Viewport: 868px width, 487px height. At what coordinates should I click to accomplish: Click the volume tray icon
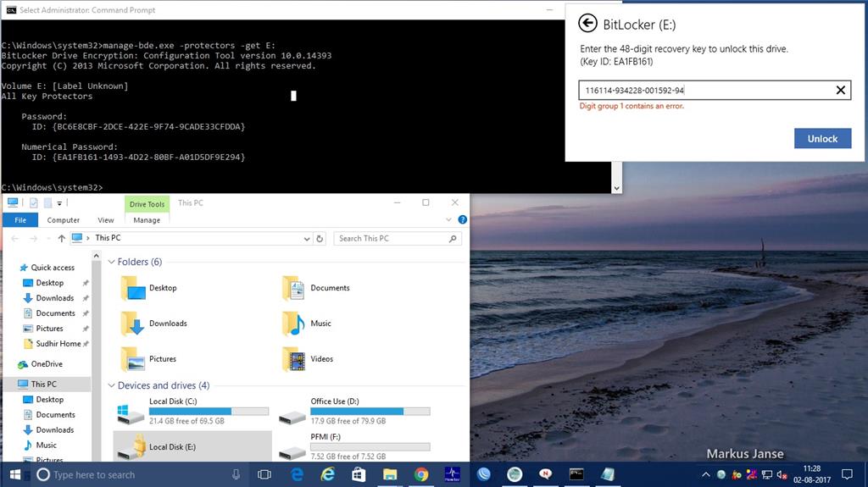tap(782, 474)
